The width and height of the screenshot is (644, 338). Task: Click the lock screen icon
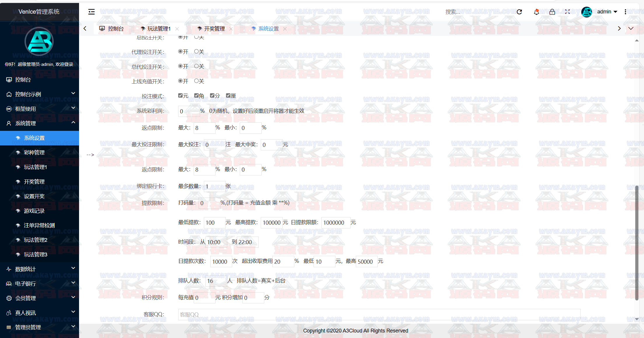coord(552,12)
